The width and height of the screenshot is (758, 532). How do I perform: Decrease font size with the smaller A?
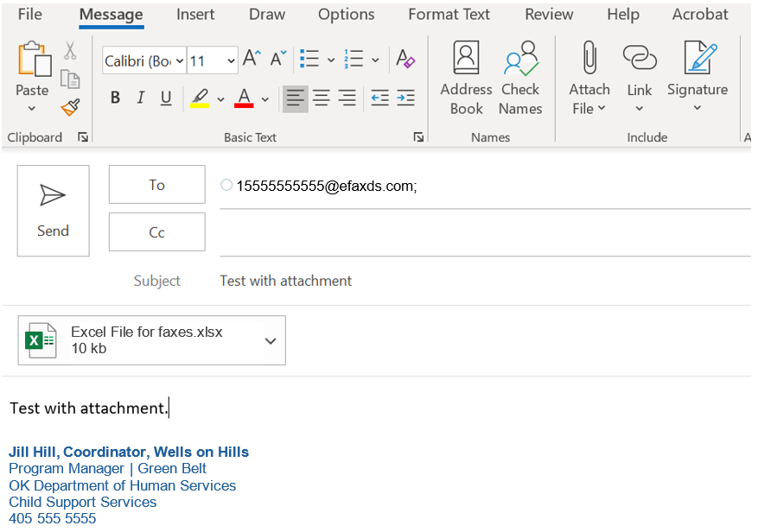[278, 59]
